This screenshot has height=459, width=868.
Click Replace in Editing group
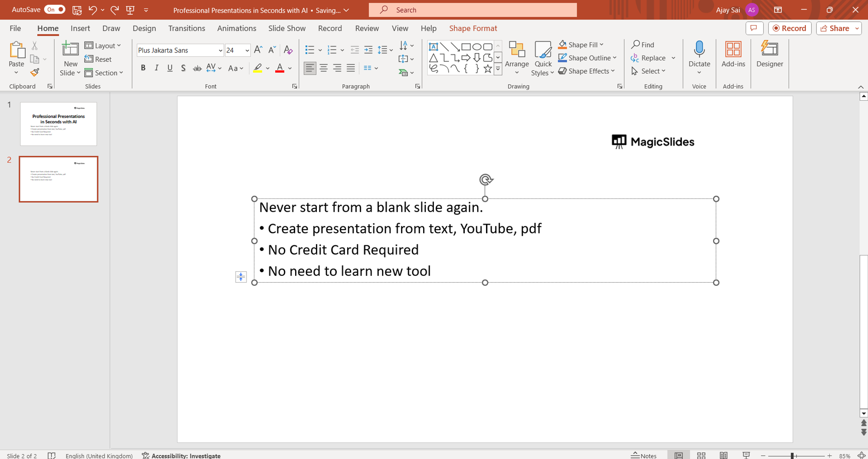(x=648, y=58)
